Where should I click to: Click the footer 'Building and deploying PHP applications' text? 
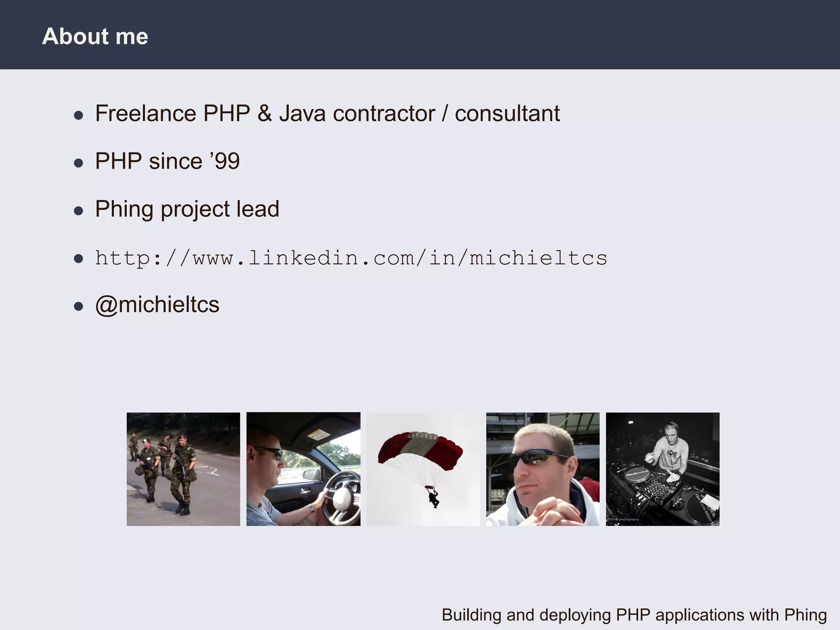tap(634, 615)
